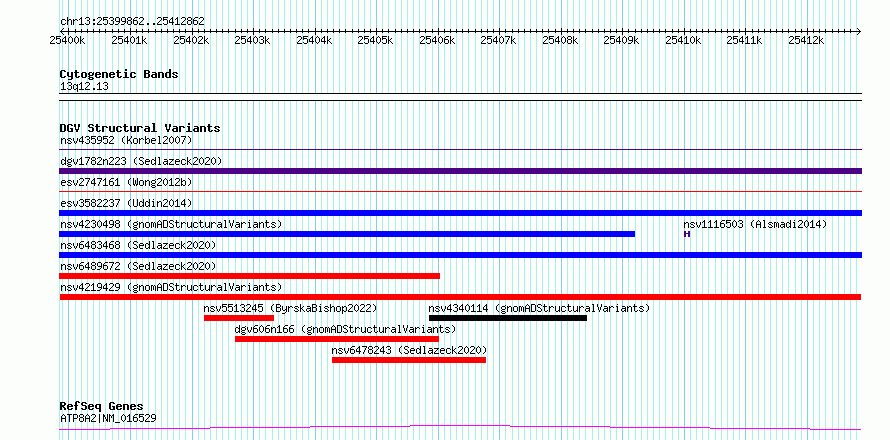890x440 pixels.
Task: Click the 25408k ruler tick label
Action: click(x=560, y=40)
